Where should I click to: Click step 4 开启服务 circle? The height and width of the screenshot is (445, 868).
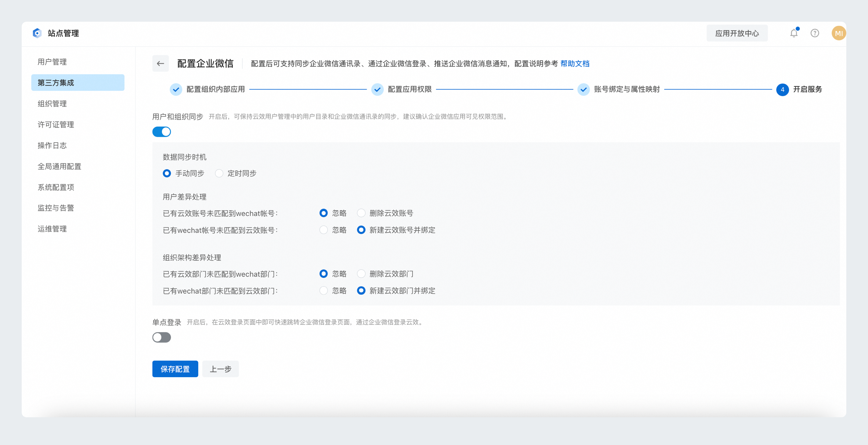[x=782, y=89]
